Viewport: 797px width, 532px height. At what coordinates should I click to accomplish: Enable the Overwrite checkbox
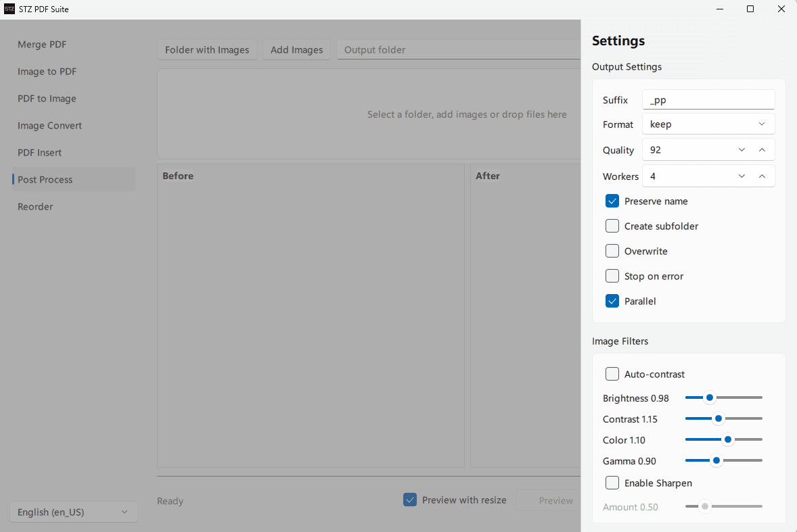612,251
